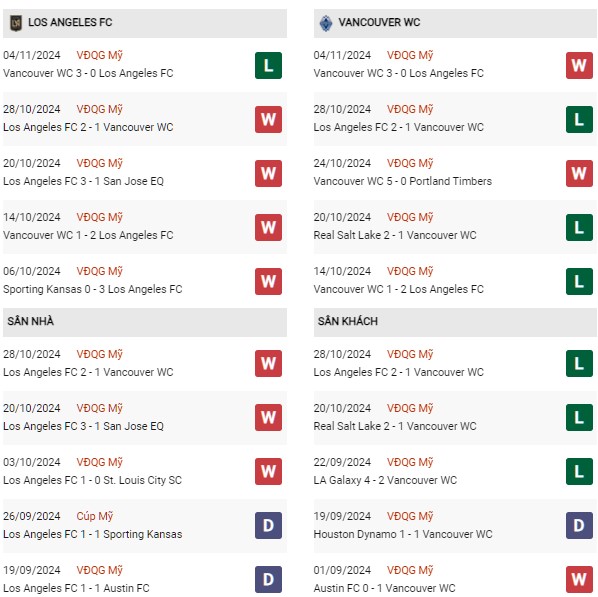Viewport: 598px width, 597px height.
Task: Select the LOS ANGELES FC header
Action: click(145, 23)
